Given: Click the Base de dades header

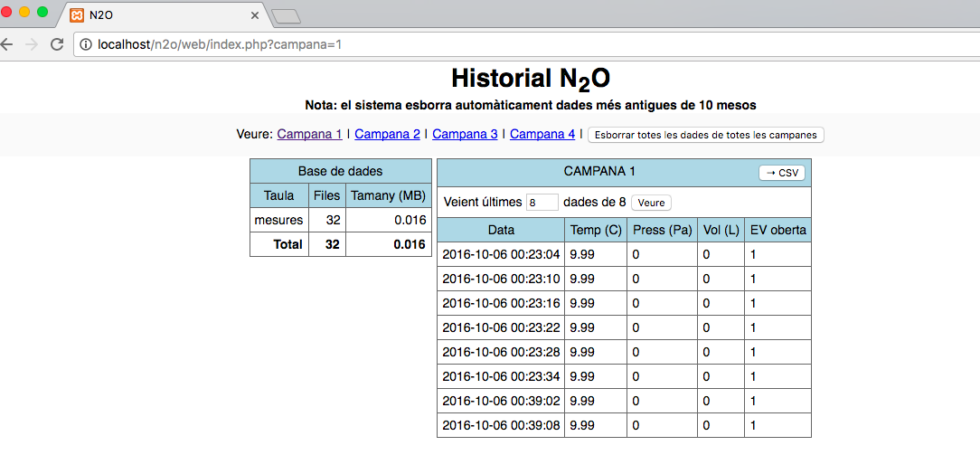Looking at the screenshot, I should pyautogui.click(x=341, y=171).
